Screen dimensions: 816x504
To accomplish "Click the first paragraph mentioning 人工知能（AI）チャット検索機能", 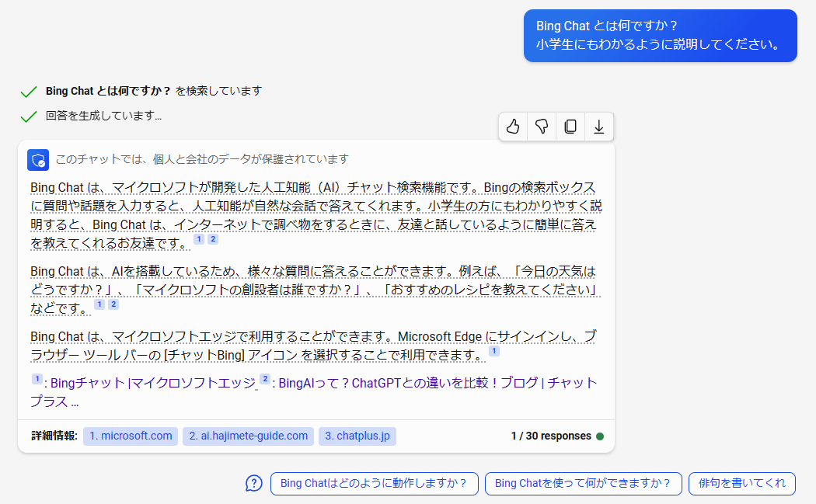I will (x=316, y=215).
